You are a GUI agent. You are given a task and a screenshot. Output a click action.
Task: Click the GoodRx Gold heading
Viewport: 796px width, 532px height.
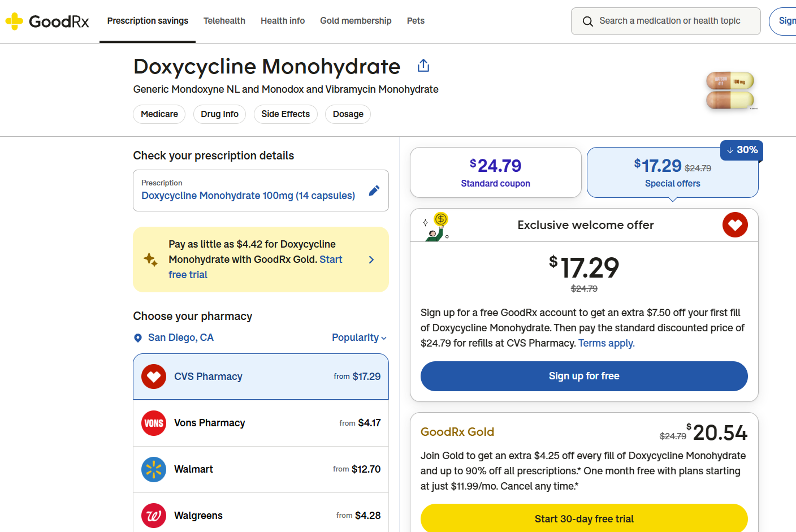point(457,432)
